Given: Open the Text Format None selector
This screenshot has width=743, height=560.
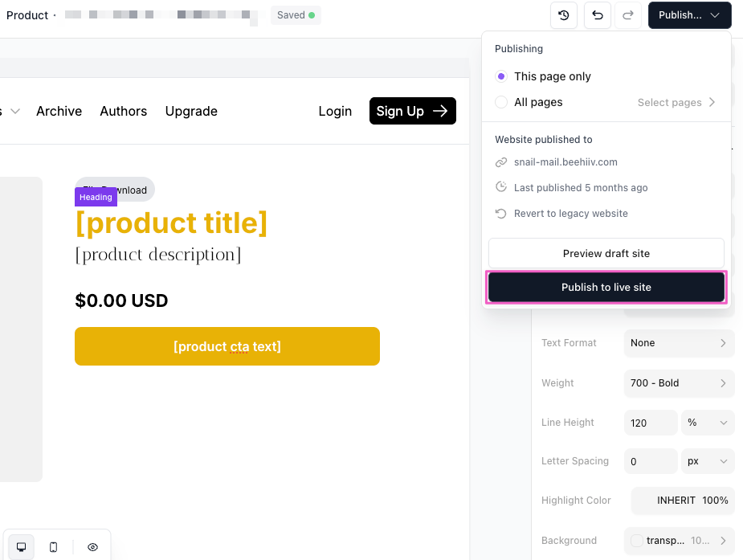Looking at the screenshot, I should tap(679, 343).
